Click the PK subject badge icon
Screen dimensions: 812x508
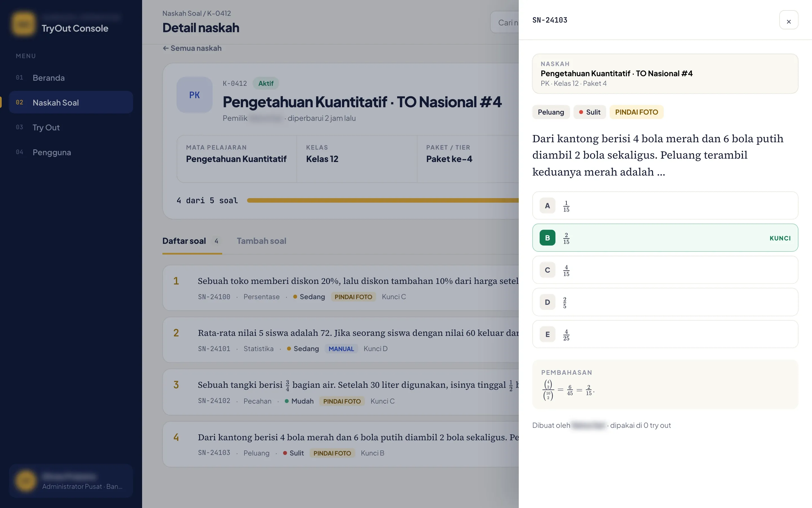pyautogui.click(x=194, y=95)
